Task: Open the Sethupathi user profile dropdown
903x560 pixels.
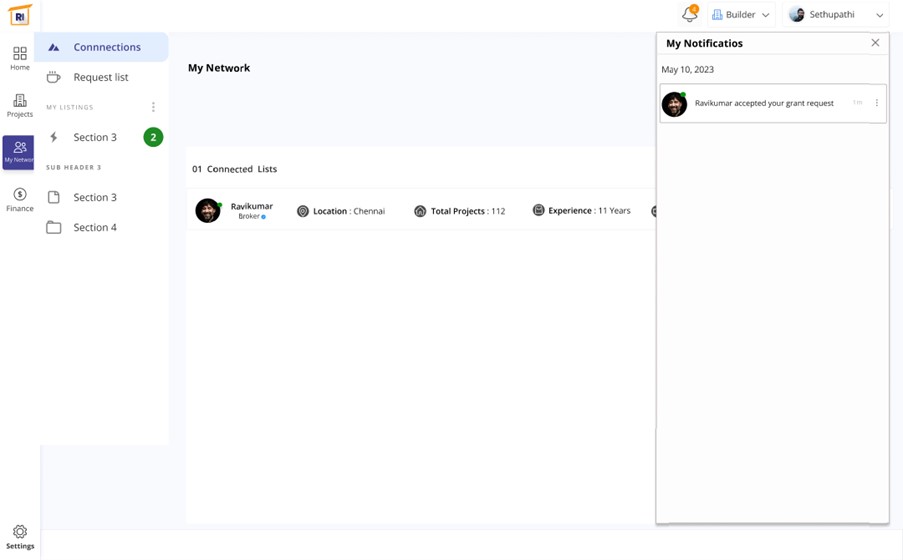Action: point(836,15)
